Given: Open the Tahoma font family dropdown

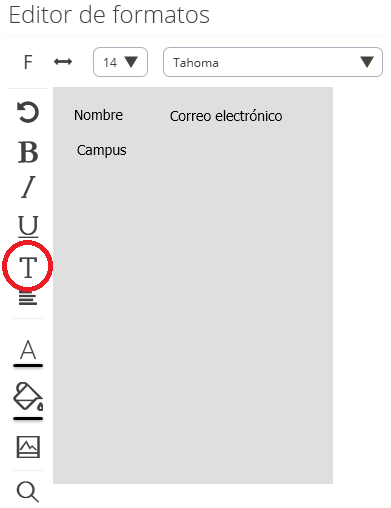Looking at the screenshot, I should coord(273,62).
